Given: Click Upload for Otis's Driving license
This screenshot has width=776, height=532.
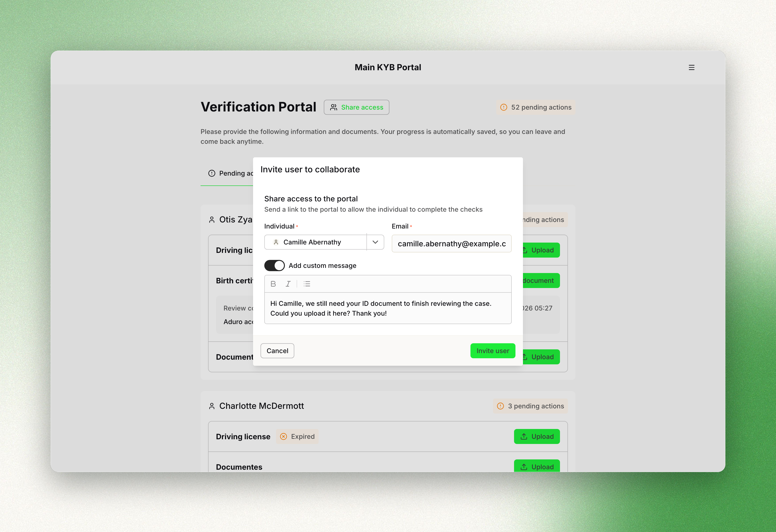Looking at the screenshot, I should (541, 250).
